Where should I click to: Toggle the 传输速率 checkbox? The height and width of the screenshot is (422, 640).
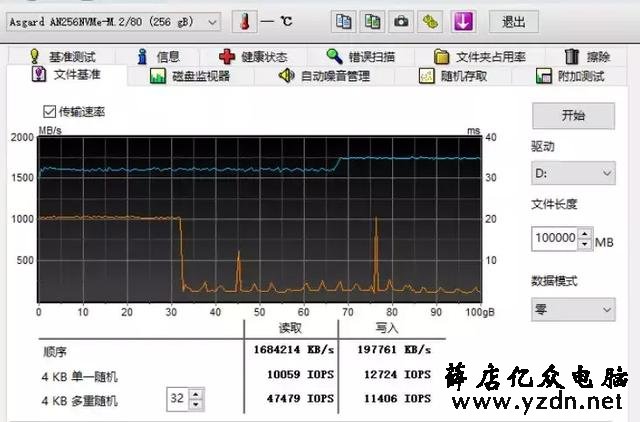49,111
